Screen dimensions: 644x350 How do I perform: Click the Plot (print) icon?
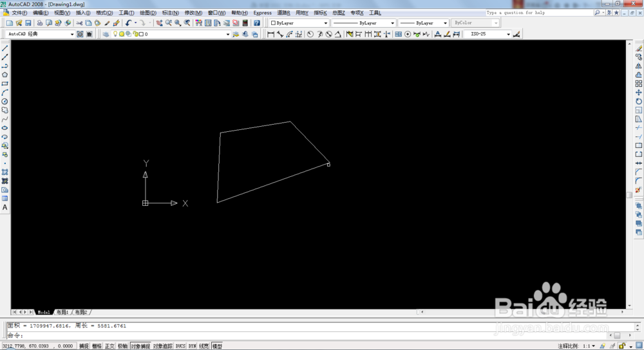(x=40, y=23)
